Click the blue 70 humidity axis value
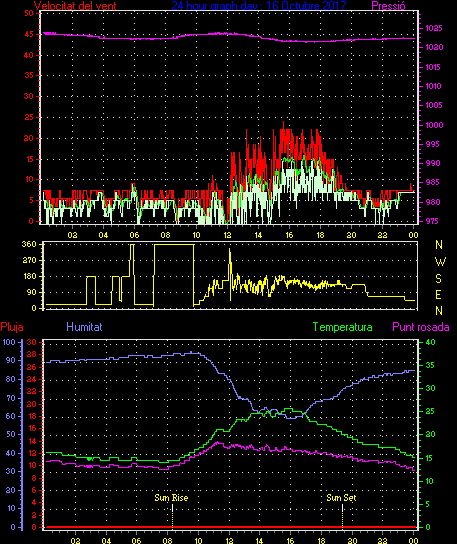 [x=11, y=398]
